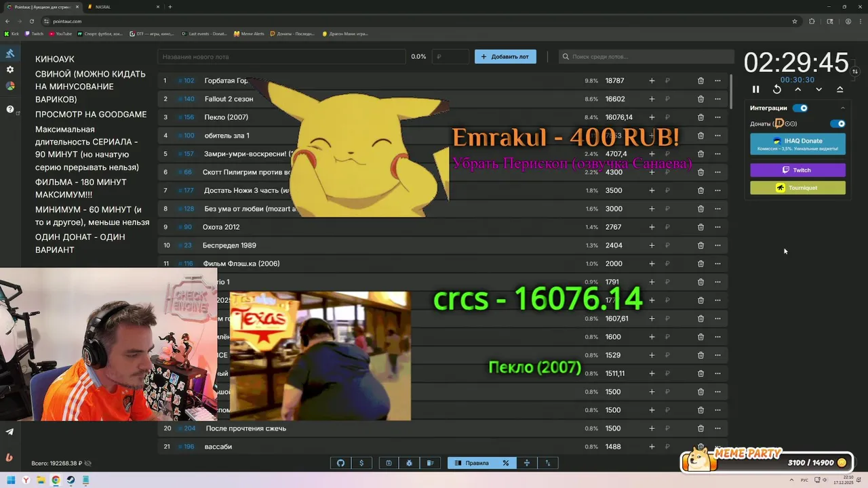Delete the Fallout 2 сезон lot
Screen dimensions: 868x488
coord(701,99)
